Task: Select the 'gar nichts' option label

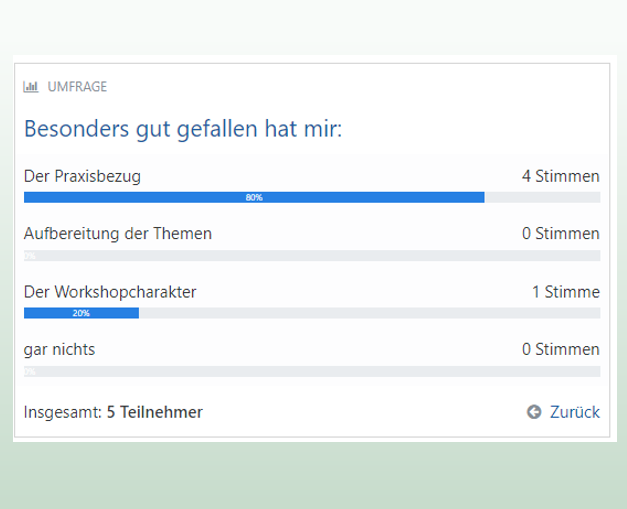Action: click(x=60, y=349)
